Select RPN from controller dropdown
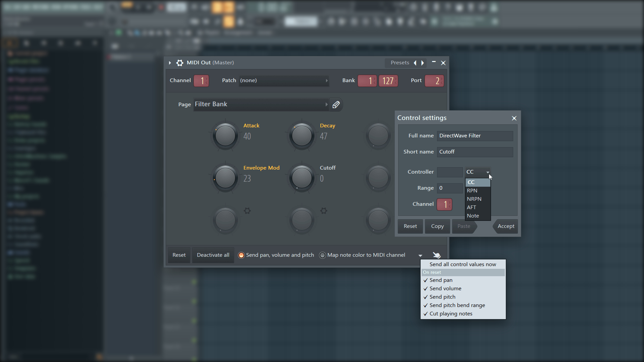644x362 pixels. tap(472, 190)
